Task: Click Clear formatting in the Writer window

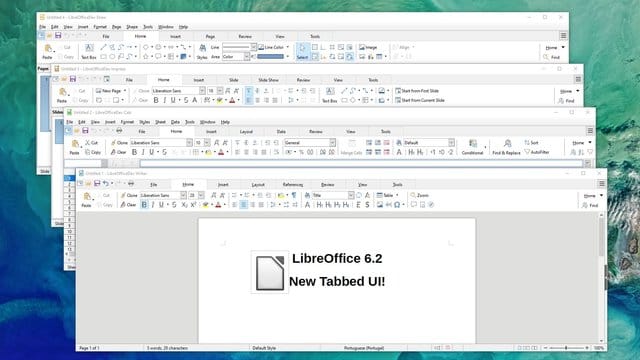Action: 128,205
